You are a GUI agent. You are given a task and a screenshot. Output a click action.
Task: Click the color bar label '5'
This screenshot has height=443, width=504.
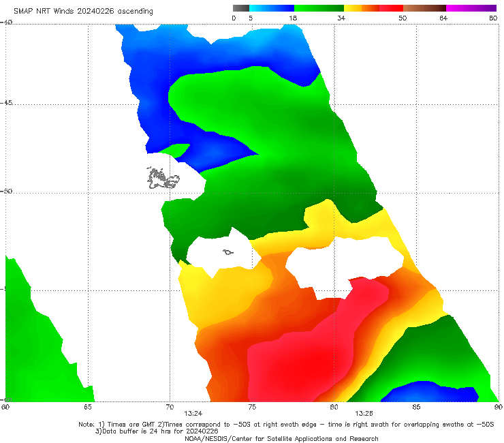point(251,18)
